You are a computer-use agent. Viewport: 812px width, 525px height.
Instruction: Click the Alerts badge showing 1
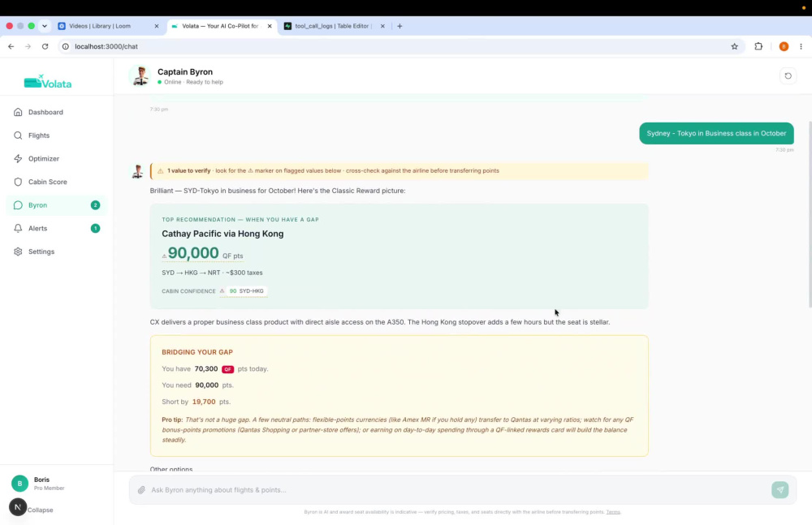pos(95,228)
